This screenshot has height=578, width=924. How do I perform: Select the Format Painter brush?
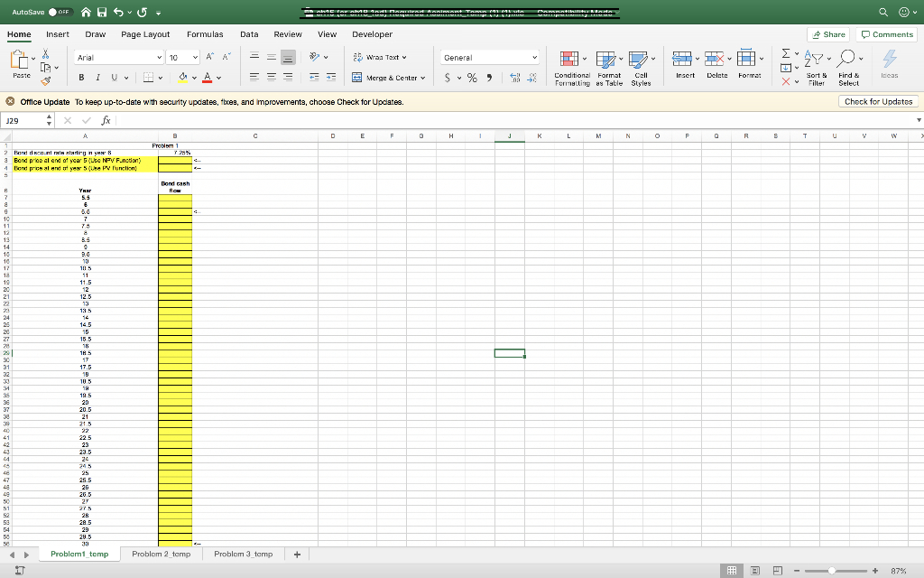(46, 80)
